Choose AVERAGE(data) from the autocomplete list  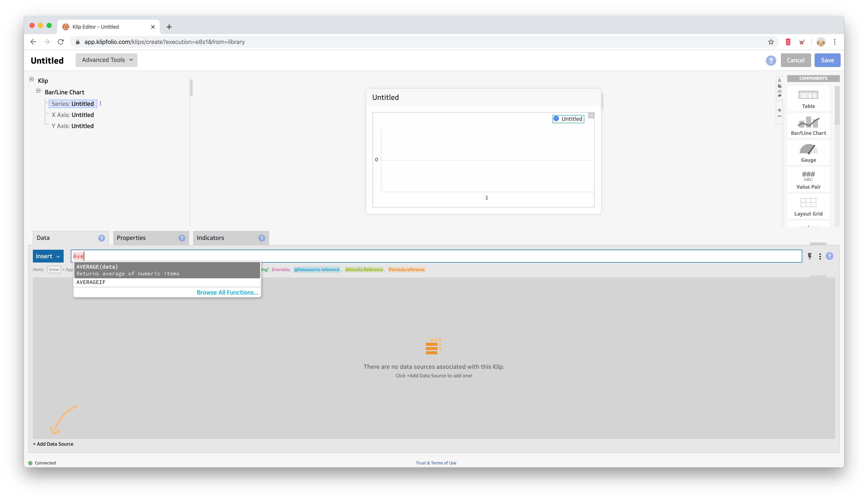[x=167, y=270]
